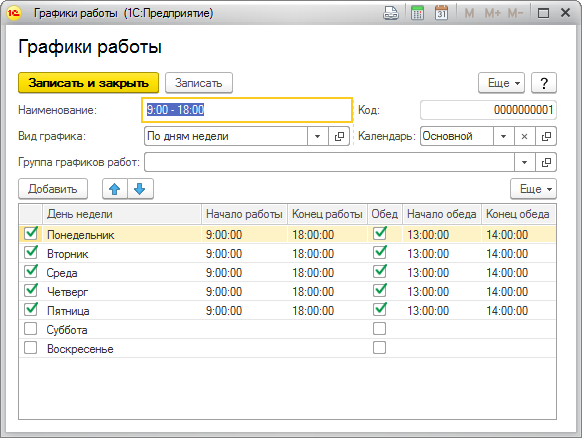Move row up with blue arrow
This screenshot has width=582, height=438.
point(115,189)
